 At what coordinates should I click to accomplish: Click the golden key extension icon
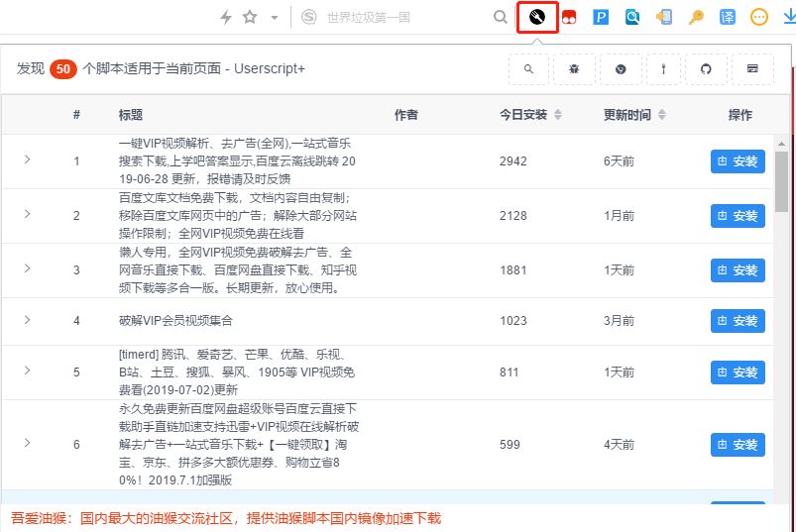(x=696, y=17)
